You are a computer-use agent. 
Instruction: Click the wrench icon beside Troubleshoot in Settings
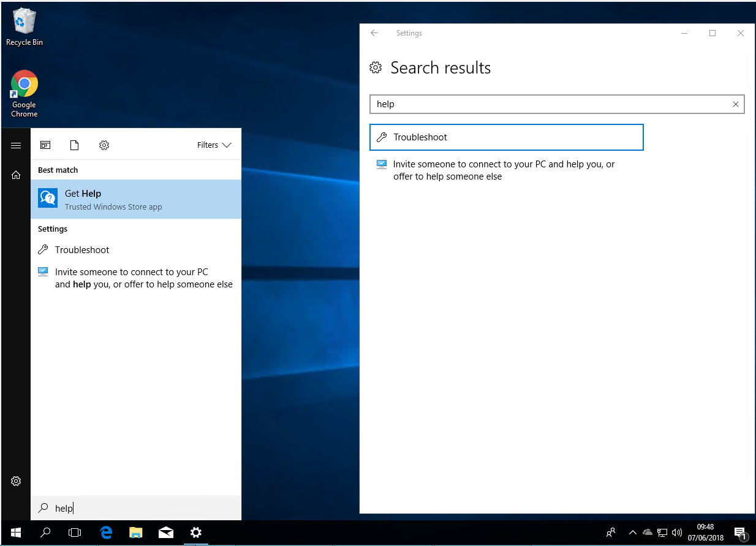coord(382,137)
